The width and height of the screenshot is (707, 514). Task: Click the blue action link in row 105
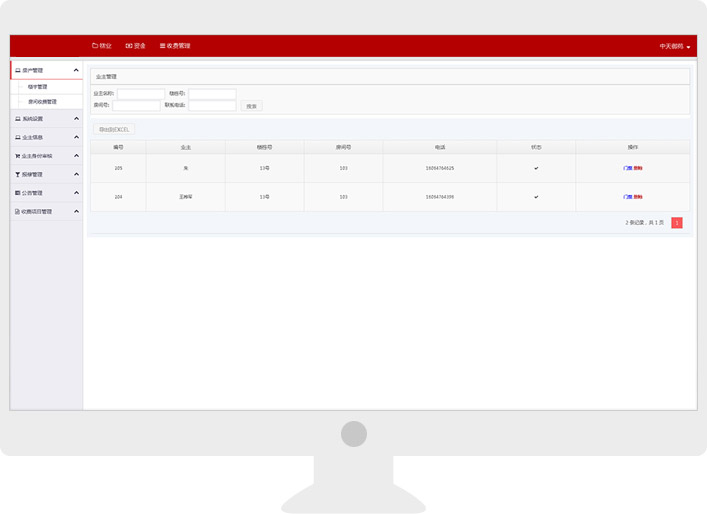[627, 168]
